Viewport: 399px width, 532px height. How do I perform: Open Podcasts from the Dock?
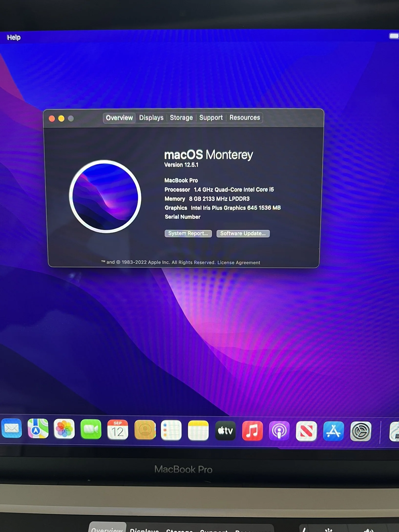(279, 431)
